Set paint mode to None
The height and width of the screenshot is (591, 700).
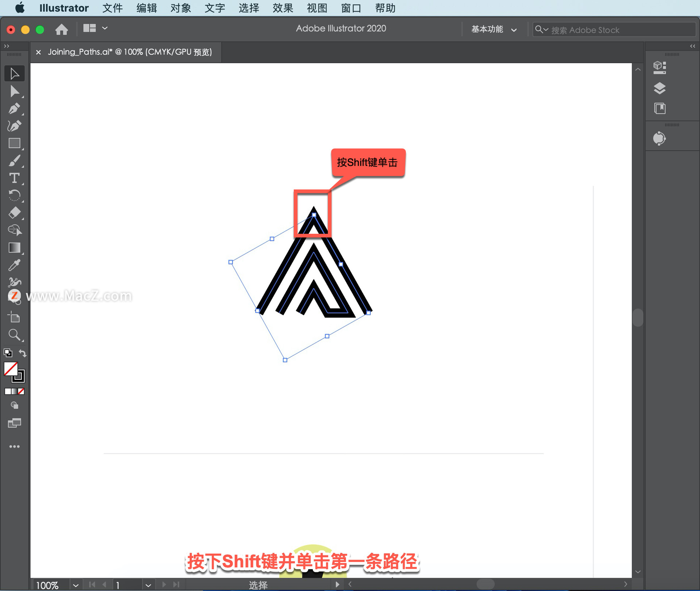22,391
